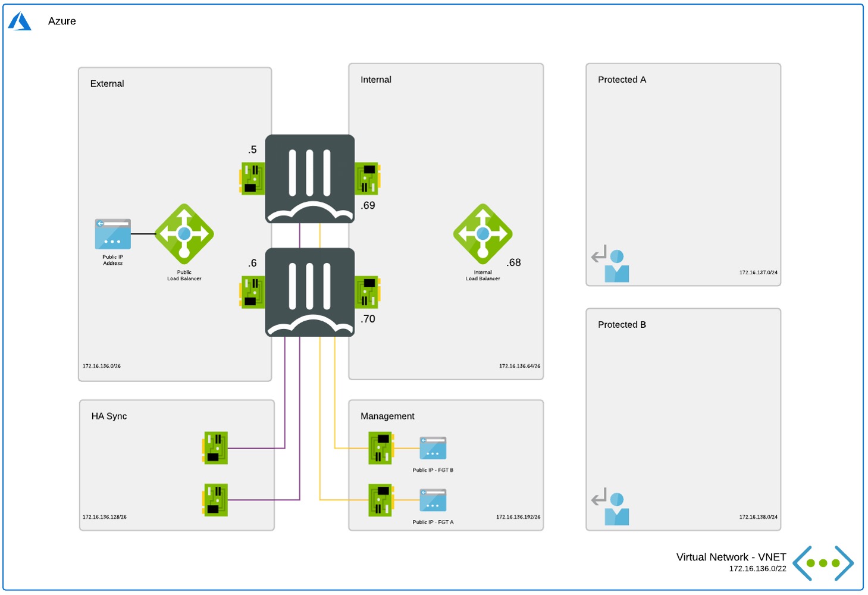Screen dimensions: 868x595
Task: Click the upper network interface in HA Sync
Action: tap(215, 448)
